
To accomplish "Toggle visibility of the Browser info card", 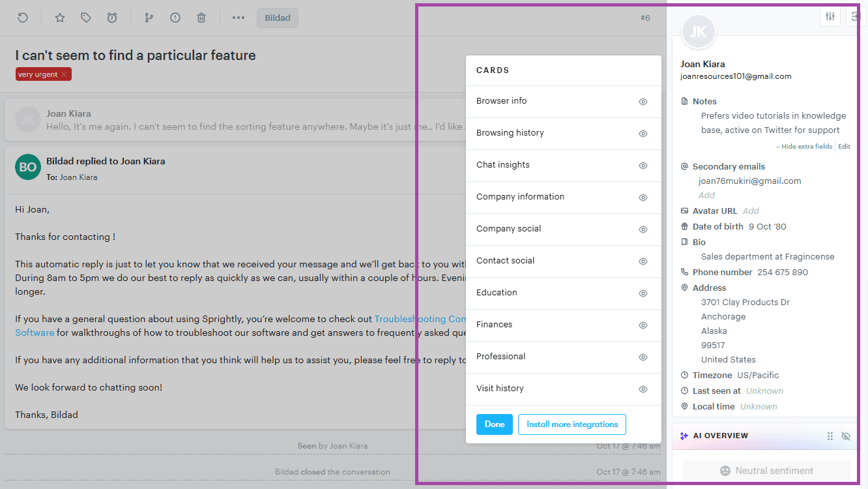I will click(643, 102).
